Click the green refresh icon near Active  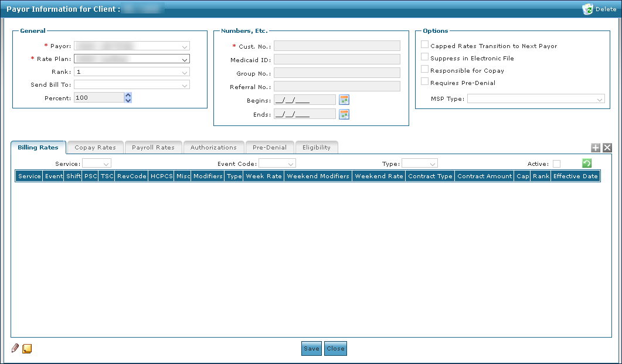(x=586, y=164)
